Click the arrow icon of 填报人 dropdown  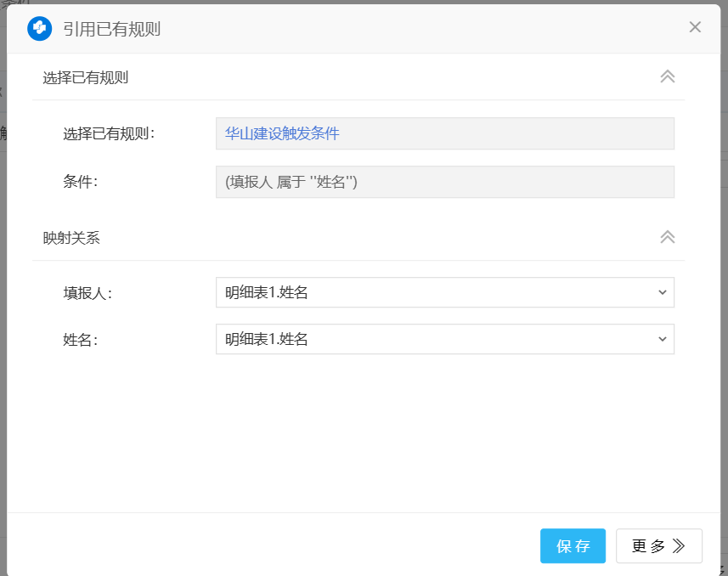pos(663,292)
